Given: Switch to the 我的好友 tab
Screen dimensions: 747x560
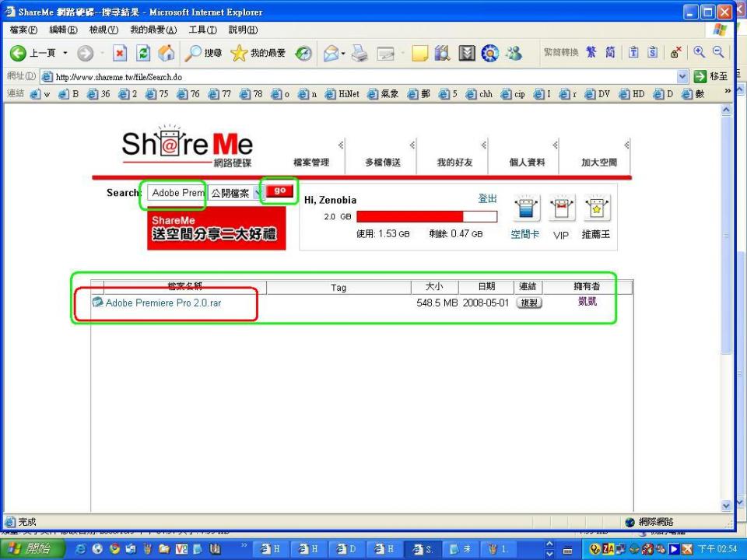Looking at the screenshot, I should [454, 162].
